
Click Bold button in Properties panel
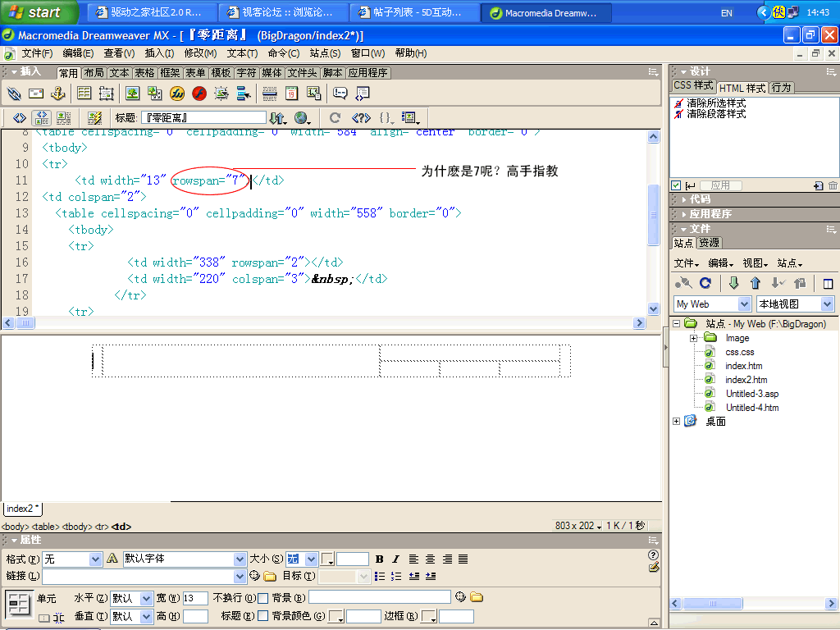379,559
